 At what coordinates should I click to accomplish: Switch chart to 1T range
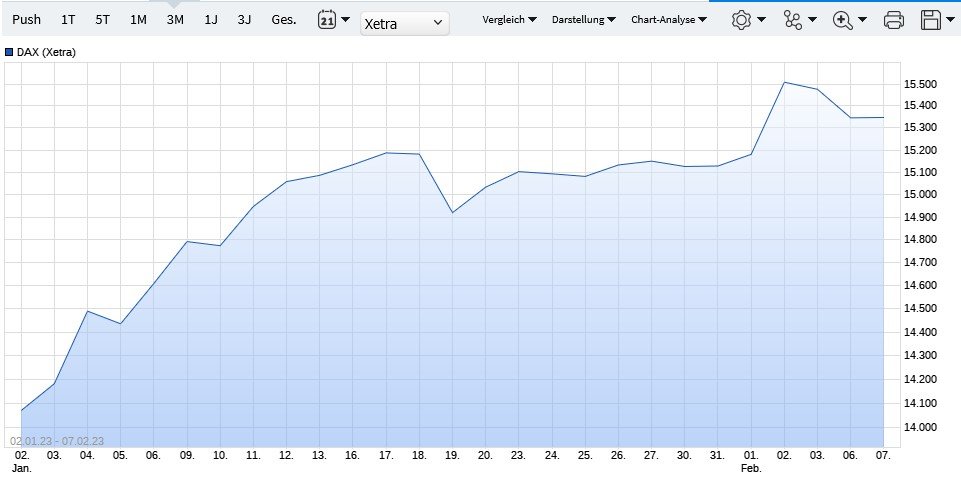(68, 19)
